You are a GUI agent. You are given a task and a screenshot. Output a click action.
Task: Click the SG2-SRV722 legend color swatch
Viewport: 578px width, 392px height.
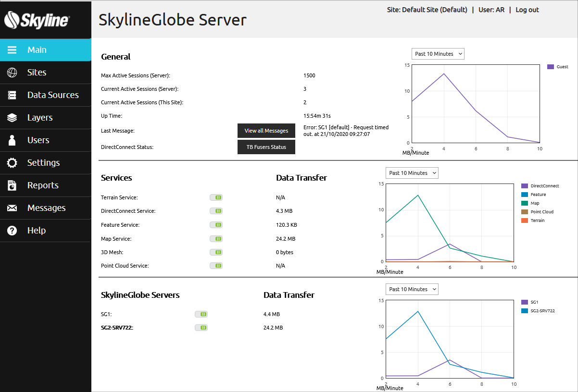point(525,311)
